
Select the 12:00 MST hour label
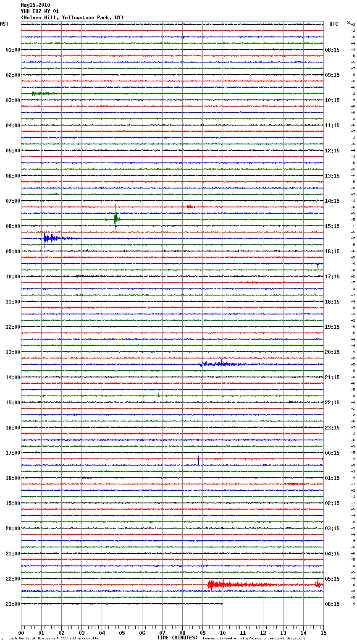click(13, 327)
